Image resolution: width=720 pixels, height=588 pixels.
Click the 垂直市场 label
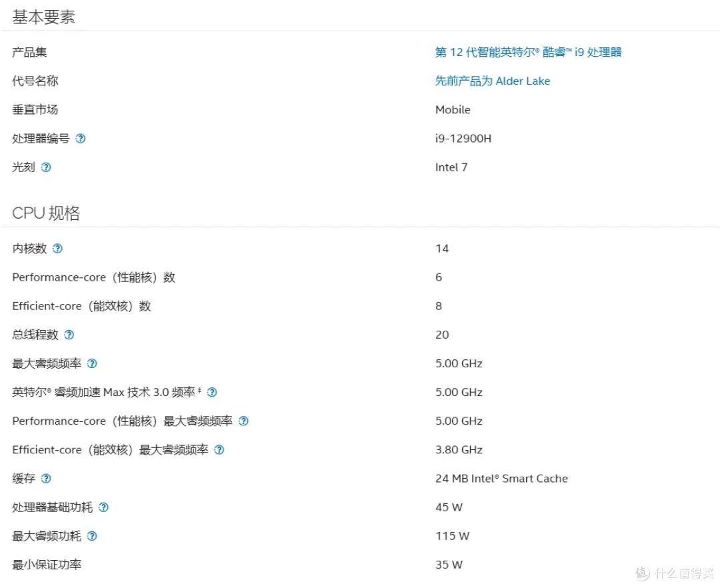tap(35, 110)
